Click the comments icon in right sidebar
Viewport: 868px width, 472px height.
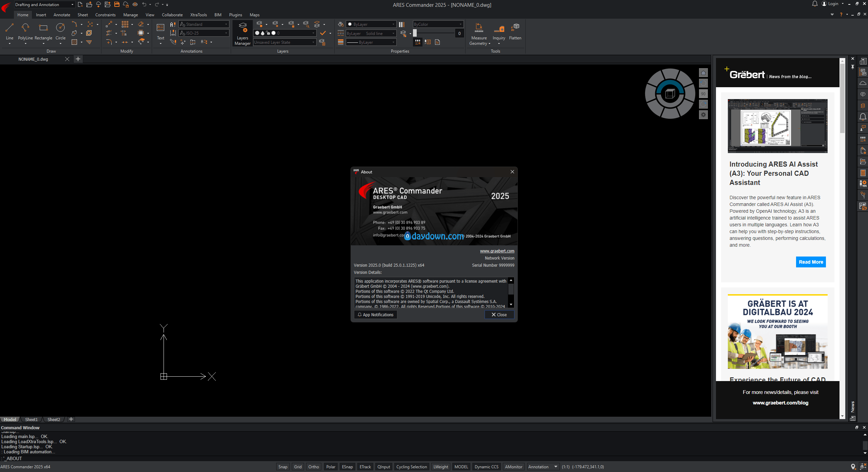[x=863, y=94]
